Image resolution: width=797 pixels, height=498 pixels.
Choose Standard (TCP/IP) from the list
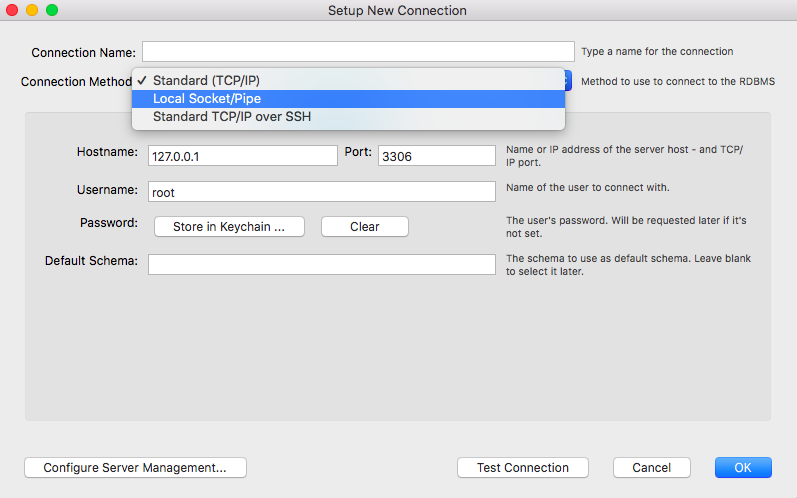pos(348,81)
